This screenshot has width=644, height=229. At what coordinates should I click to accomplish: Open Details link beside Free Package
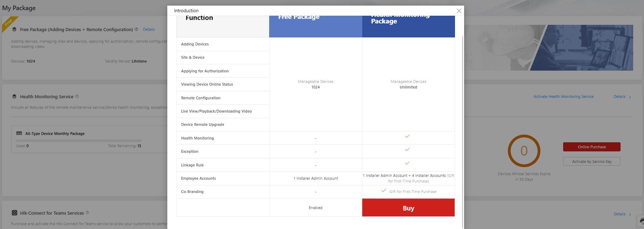point(149,29)
